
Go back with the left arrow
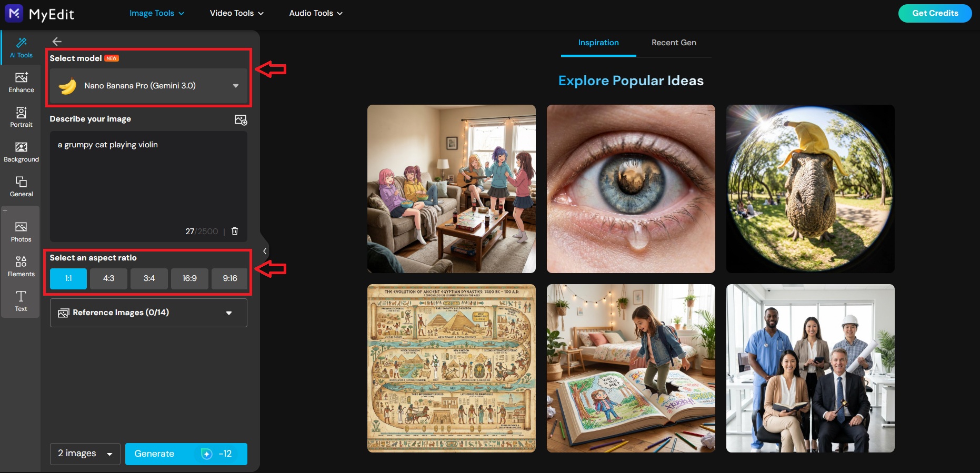pos(57,42)
